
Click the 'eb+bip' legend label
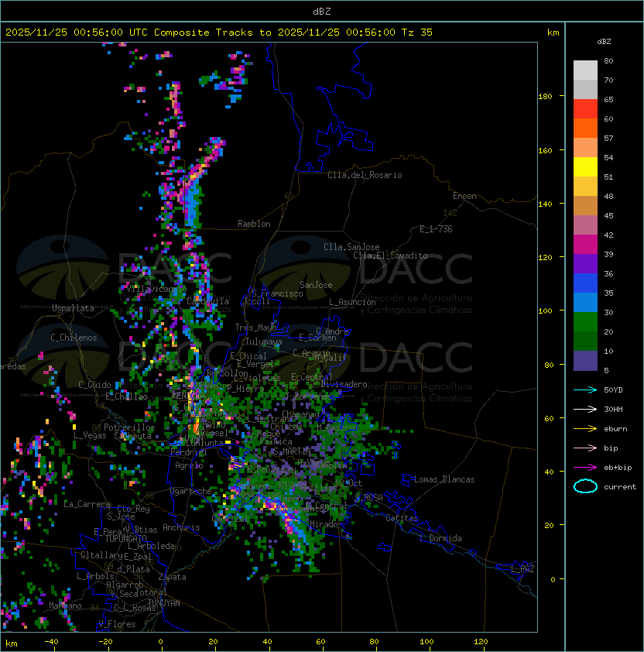pyautogui.click(x=618, y=468)
